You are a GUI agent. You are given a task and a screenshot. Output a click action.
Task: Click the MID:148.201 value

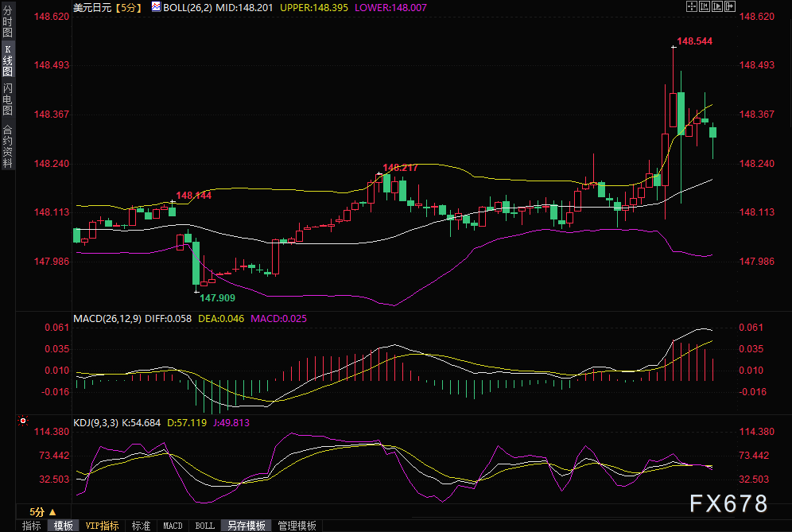tap(244, 8)
